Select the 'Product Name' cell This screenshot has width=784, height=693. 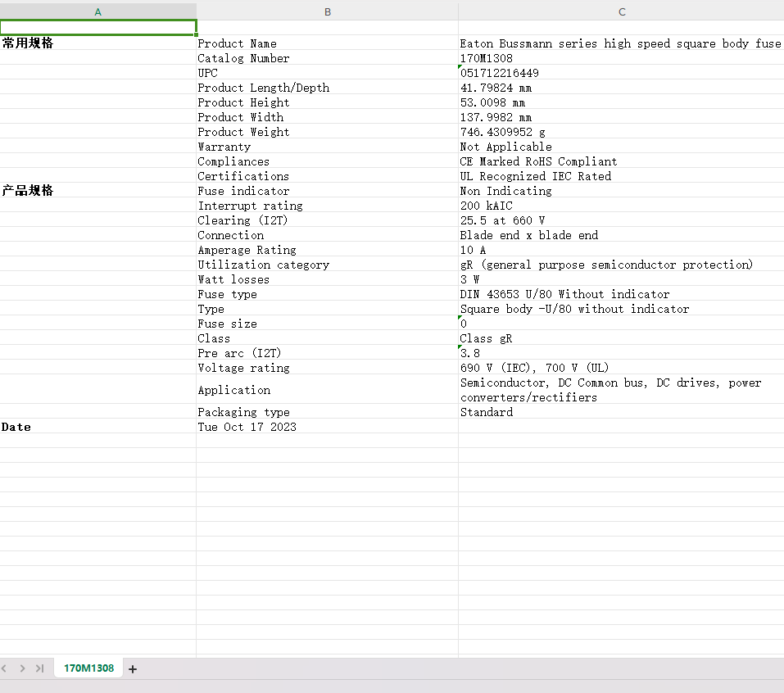click(x=328, y=43)
